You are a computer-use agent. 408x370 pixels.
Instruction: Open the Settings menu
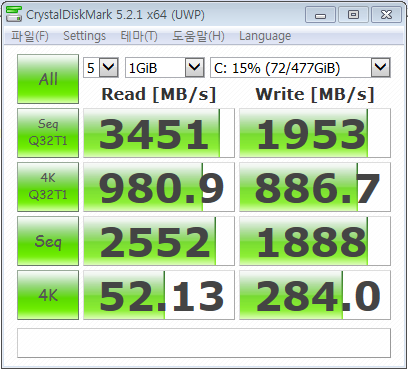(x=84, y=36)
